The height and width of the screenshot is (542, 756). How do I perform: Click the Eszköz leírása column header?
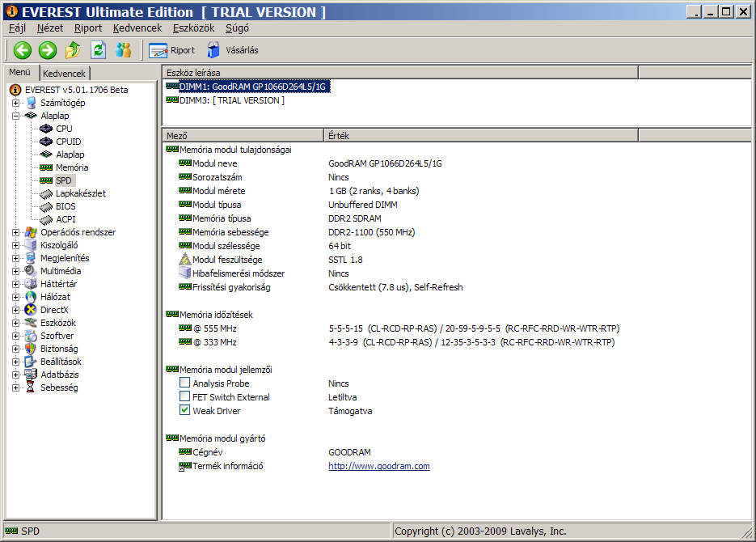click(400, 72)
